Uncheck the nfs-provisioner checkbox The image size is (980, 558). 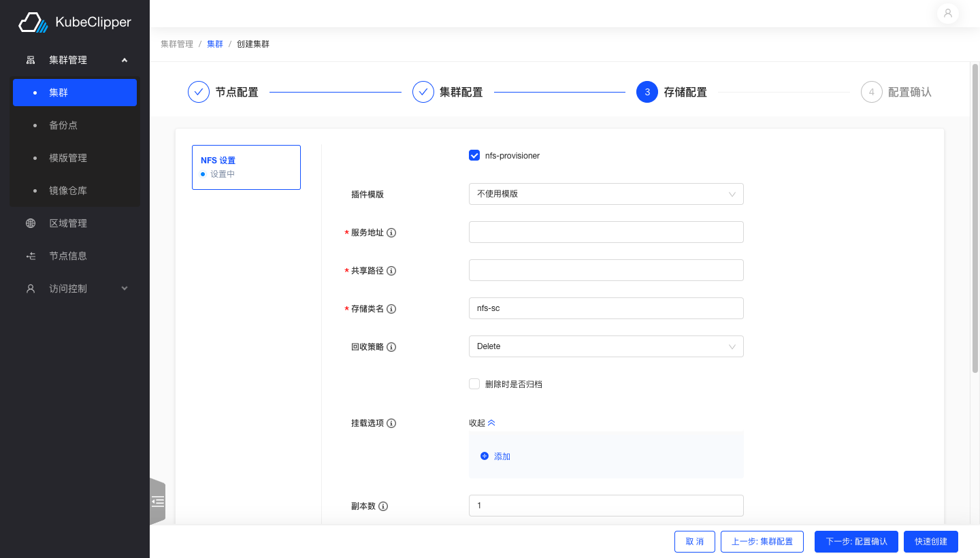(474, 155)
